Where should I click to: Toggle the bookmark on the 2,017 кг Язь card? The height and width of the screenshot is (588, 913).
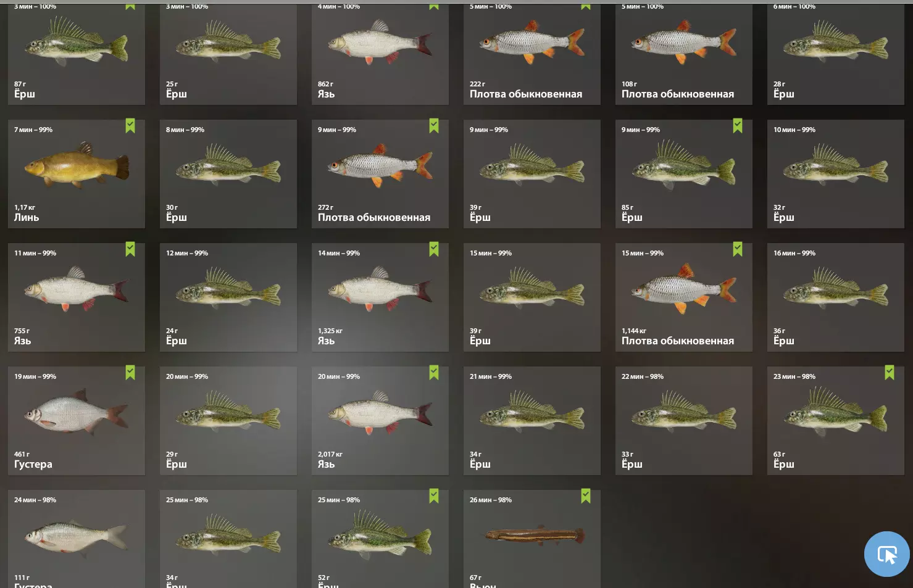click(434, 373)
